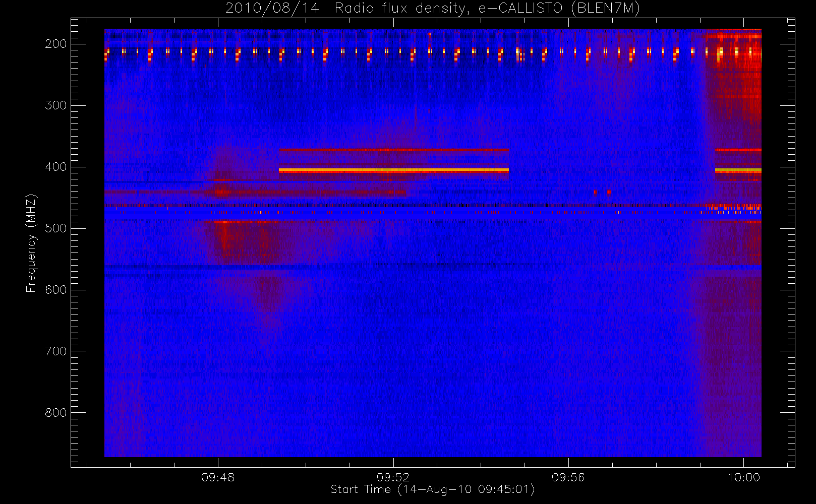Click the red horizontal band near 370 MHz

click(x=394, y=150)
